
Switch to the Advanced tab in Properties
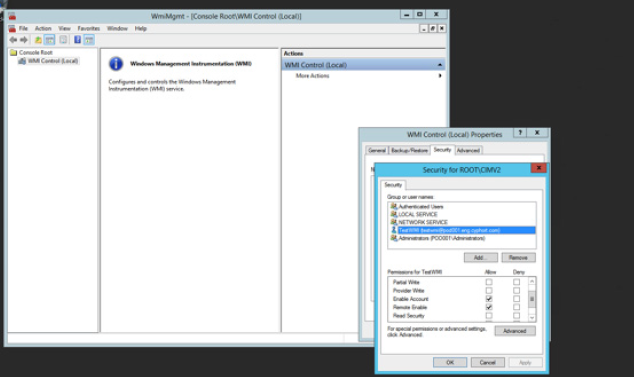pos(468,150)
